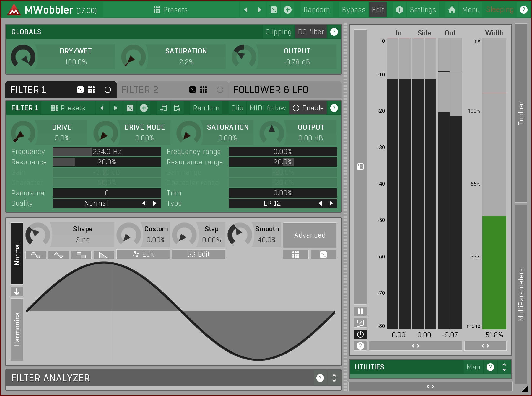
Task: Select the square wave shape icon
Action: click(81, 255)
